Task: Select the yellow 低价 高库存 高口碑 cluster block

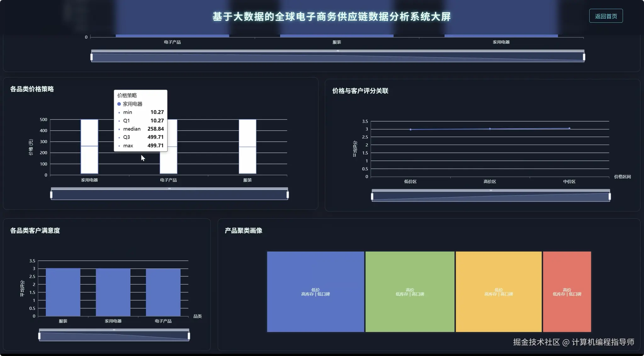Action: [x=498, y=292]
